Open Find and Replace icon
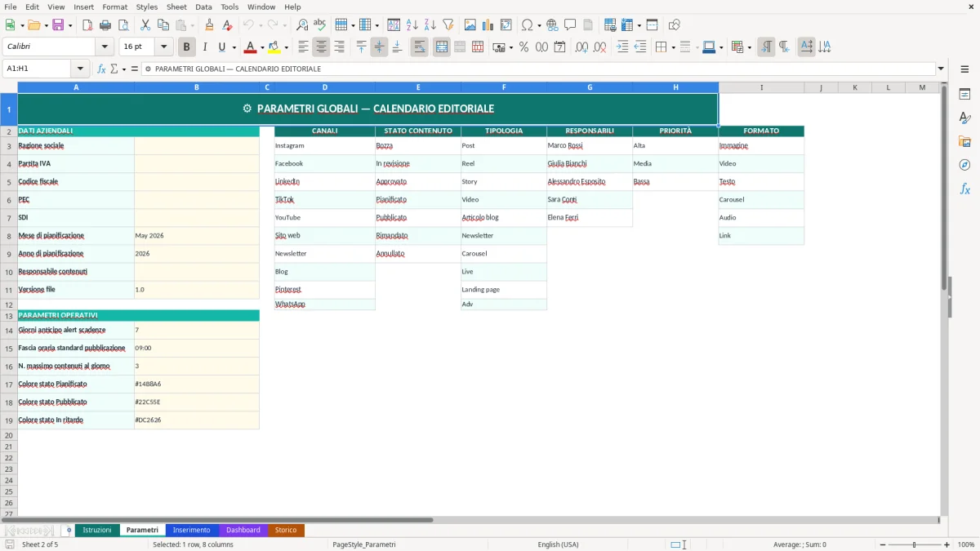 click(x=302, y=25)
